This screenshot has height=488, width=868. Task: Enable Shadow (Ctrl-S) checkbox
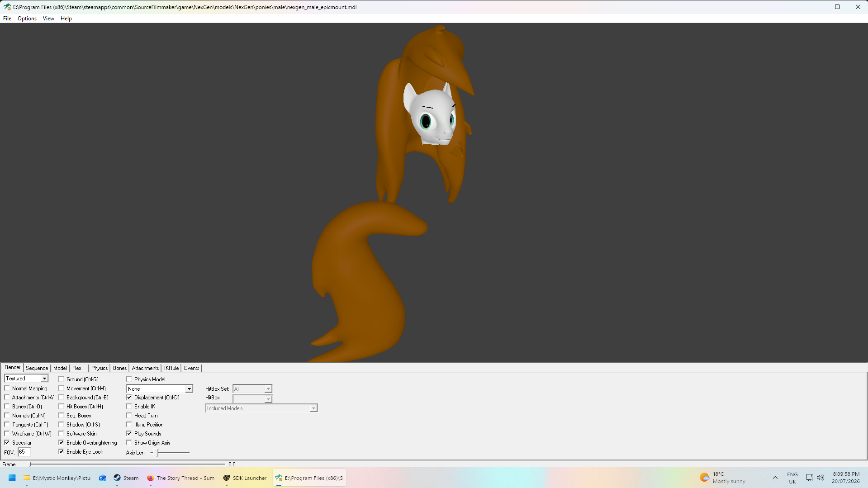tap(62, 425)
